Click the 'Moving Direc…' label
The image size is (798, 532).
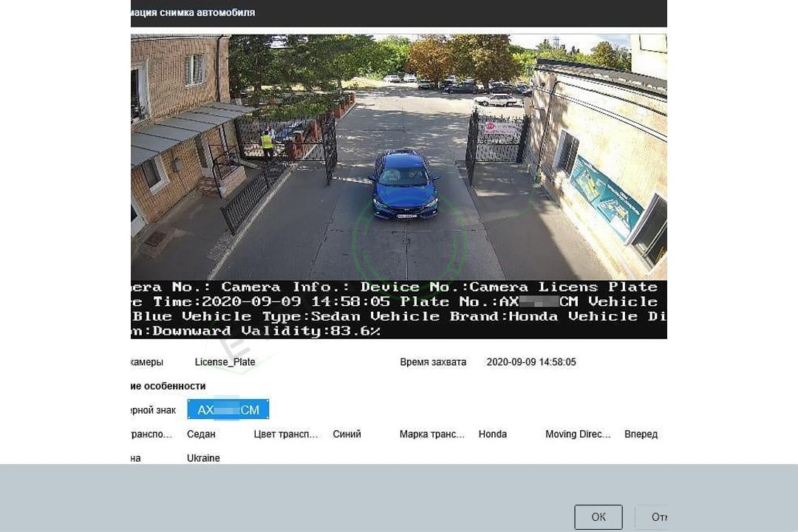[x=578, y=434]
